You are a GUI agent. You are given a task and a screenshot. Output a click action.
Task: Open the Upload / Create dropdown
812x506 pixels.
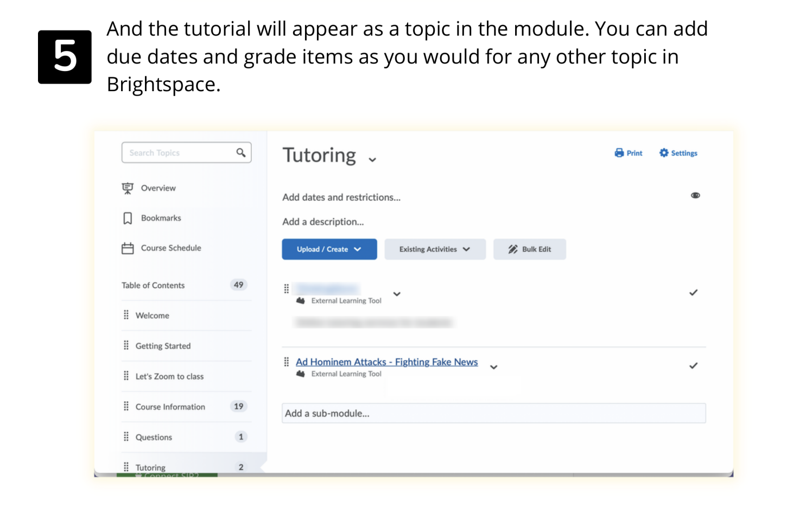click(329, 249)
